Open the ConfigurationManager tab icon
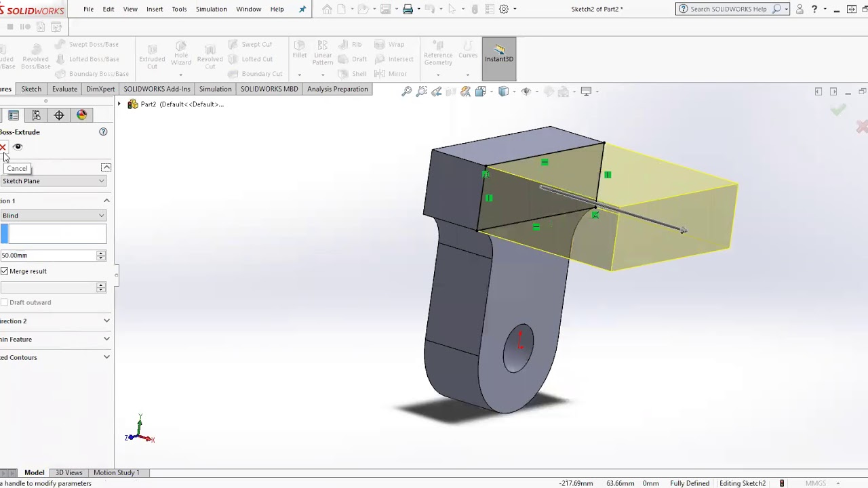 coord(37,115)
